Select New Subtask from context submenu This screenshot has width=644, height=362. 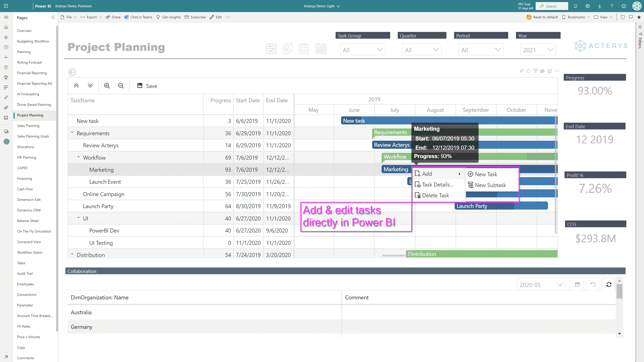click(x=490, y=185)
